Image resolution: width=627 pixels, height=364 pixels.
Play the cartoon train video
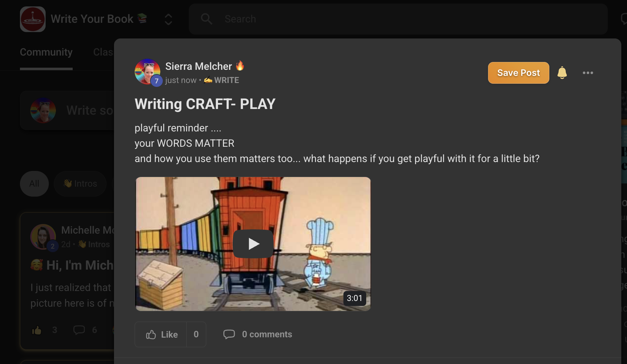(253, 244)
